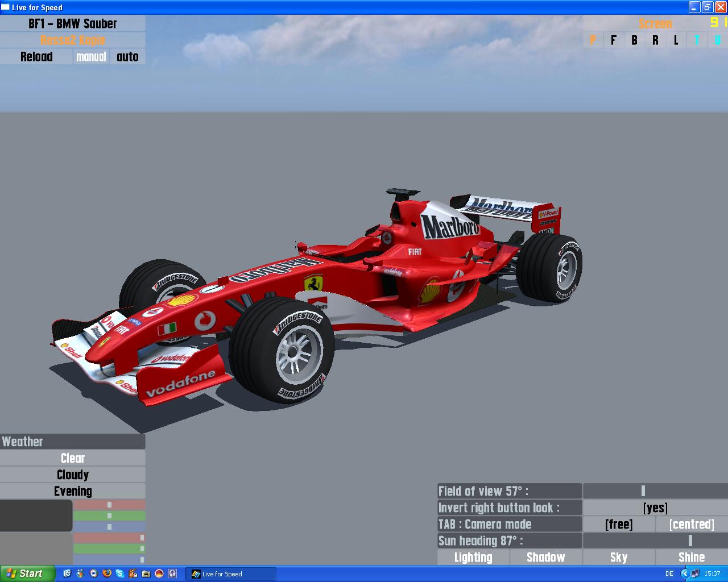Open the media player quick launch icon
This screenshot has width=728, height=582.
[x=93, y=573]
